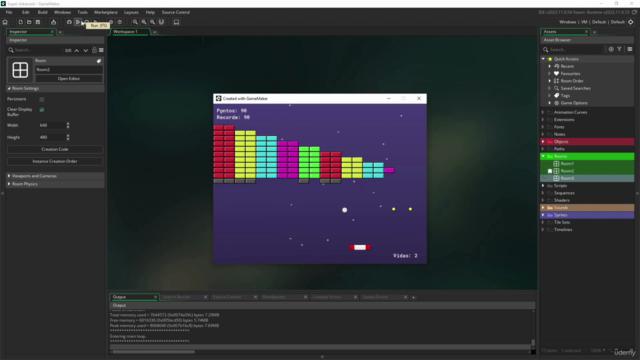The height and width of the screenshot is (360, 640).
Task: Collapse the Room Settings section
Action: point(9,89)
